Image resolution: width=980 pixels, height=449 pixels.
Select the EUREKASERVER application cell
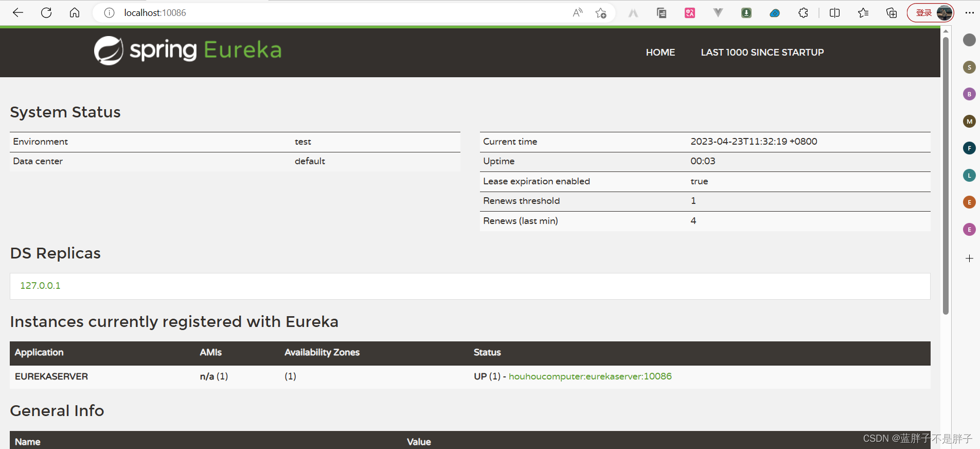coord(51,376)
